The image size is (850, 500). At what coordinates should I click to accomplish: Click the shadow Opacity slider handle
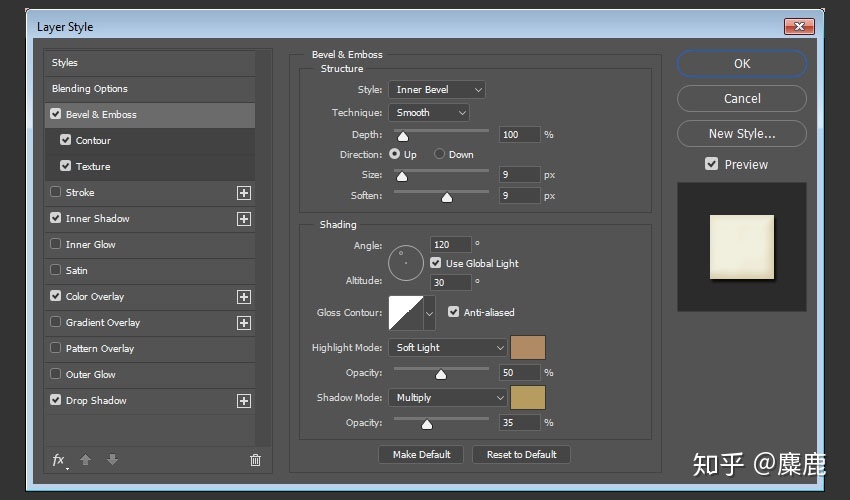427,424
